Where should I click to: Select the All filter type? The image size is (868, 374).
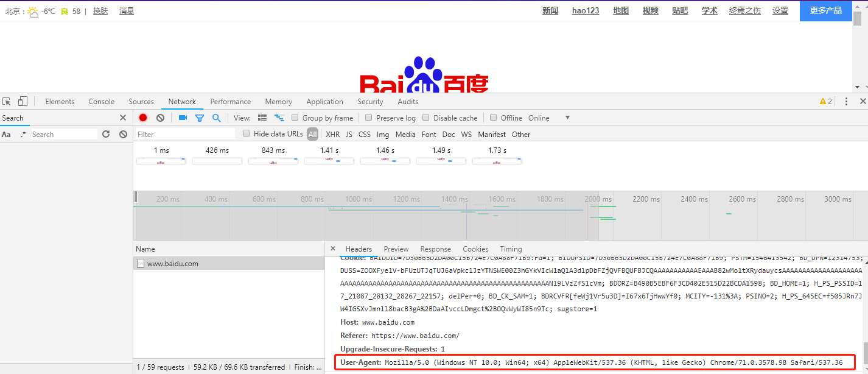click(x=313, y=134)
